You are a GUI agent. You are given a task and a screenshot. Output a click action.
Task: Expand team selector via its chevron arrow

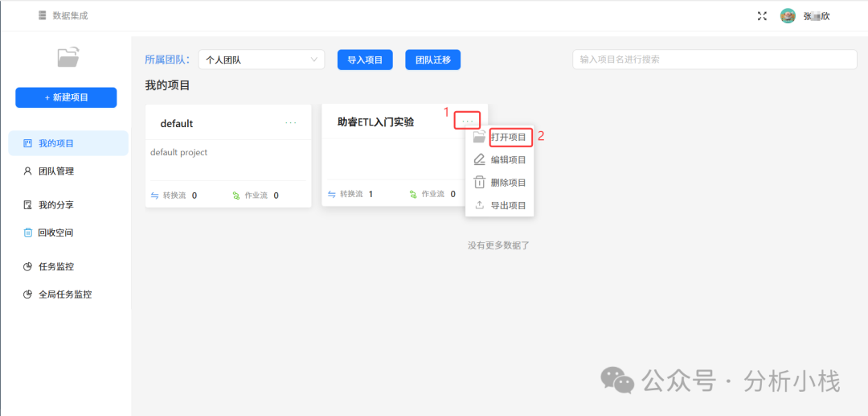(x=314, y=60)
